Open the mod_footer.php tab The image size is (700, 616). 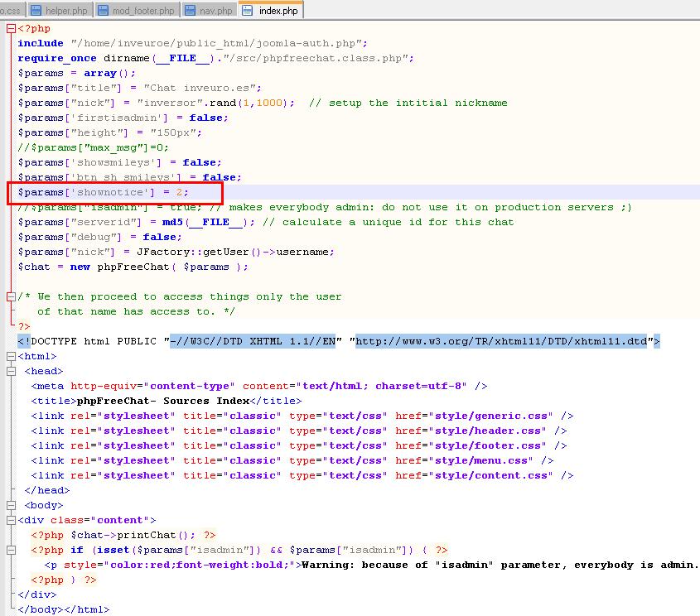click(x=137, y=10)
